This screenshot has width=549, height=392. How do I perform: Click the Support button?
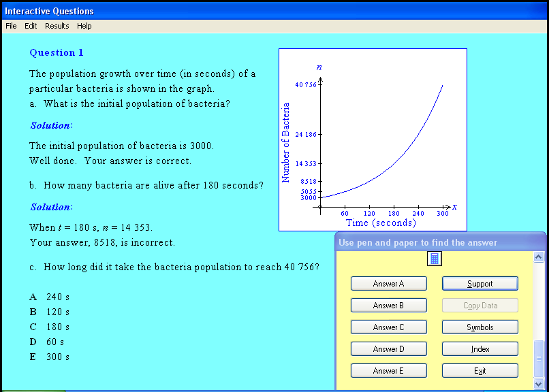[480, 284]
